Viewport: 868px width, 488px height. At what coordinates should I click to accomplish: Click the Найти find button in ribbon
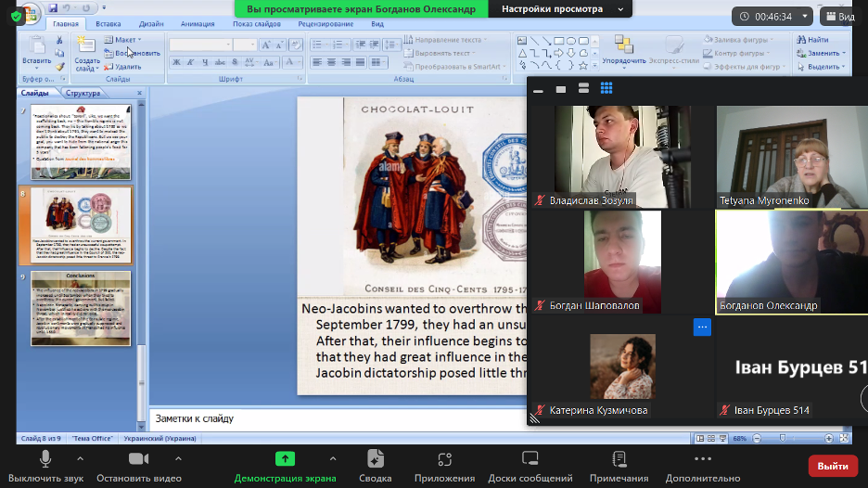click(x=812, y=40)
